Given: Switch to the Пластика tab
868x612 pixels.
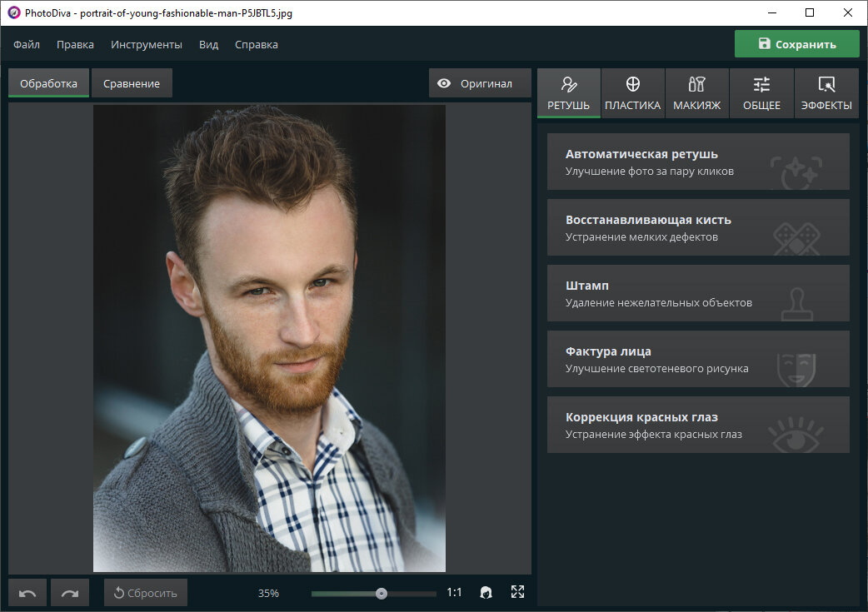Looking at the screenshot, I should point(633,93).
